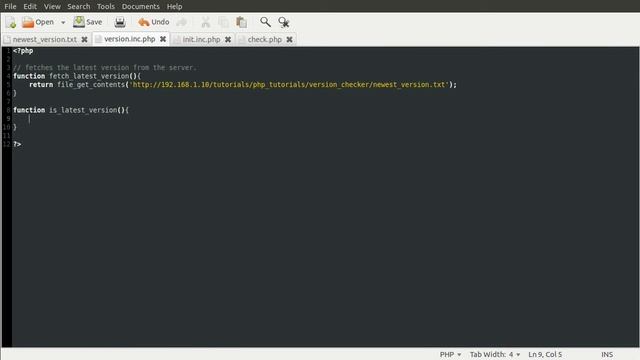The height and width of the screenshot is (360, 640).
Task: Open the View menu
Action: [52, 7]
